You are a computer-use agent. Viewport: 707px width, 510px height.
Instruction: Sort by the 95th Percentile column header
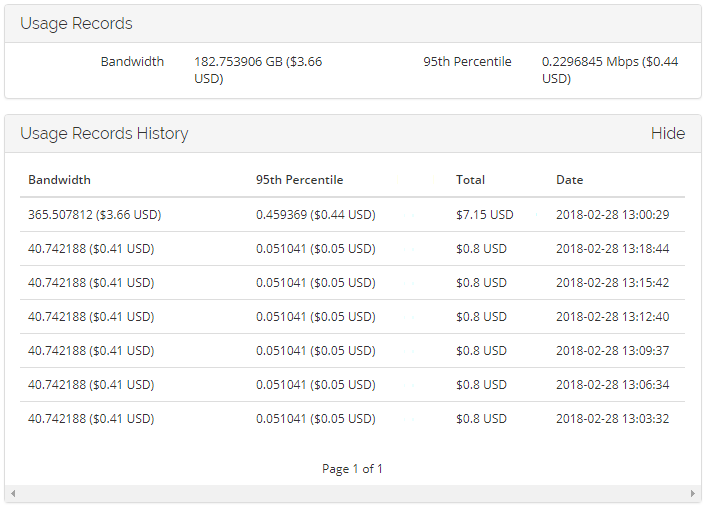click(299, 180)
